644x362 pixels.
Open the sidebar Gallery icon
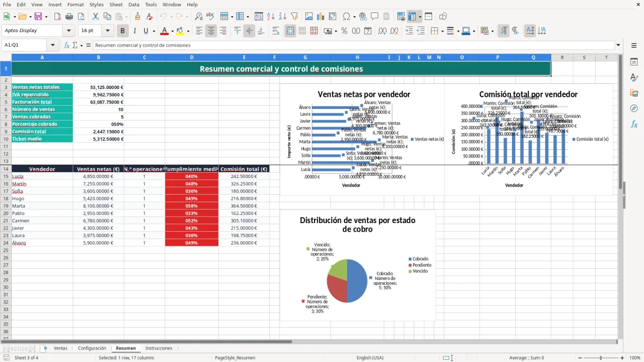click(x=634, y=93)
